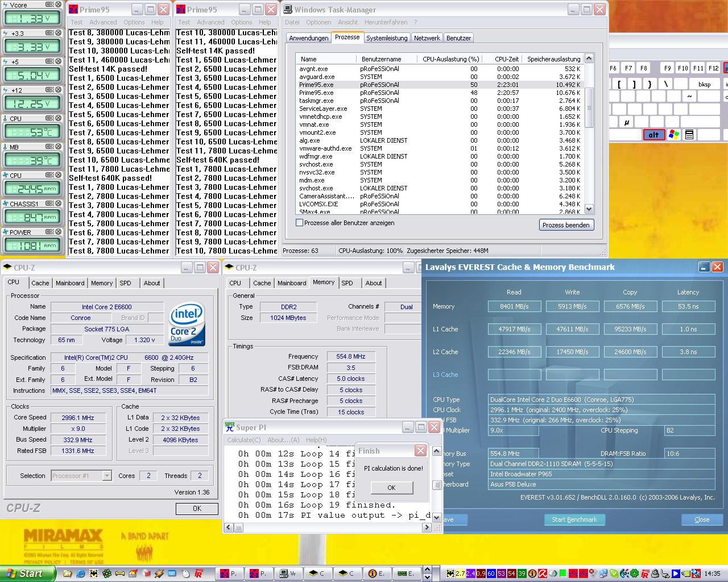Click Super PI output scroll-left arrow
728x582 pixels.
point(230,527)
